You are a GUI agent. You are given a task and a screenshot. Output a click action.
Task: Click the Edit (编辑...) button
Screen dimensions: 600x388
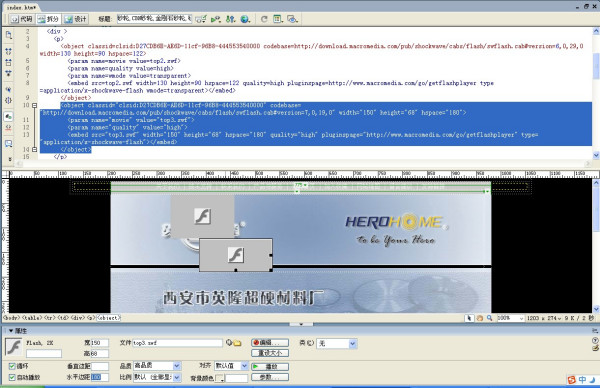[x=270, y=343]
